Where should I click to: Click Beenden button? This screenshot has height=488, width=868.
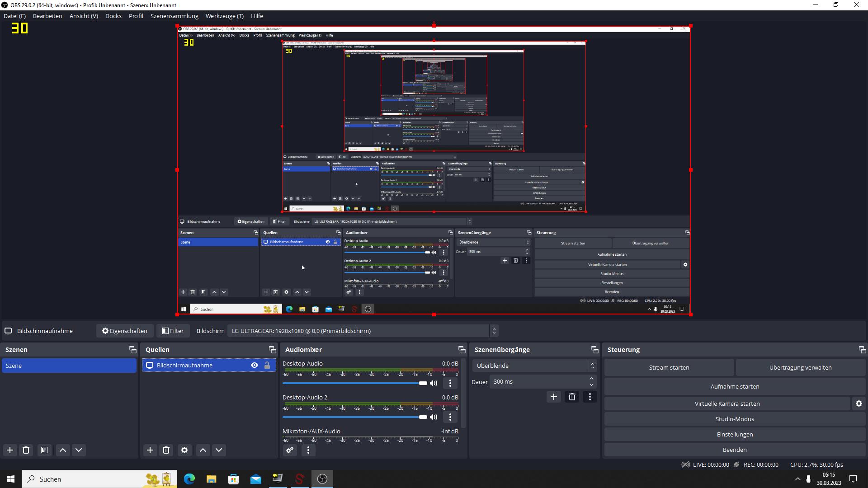click(x=735, y=450)
